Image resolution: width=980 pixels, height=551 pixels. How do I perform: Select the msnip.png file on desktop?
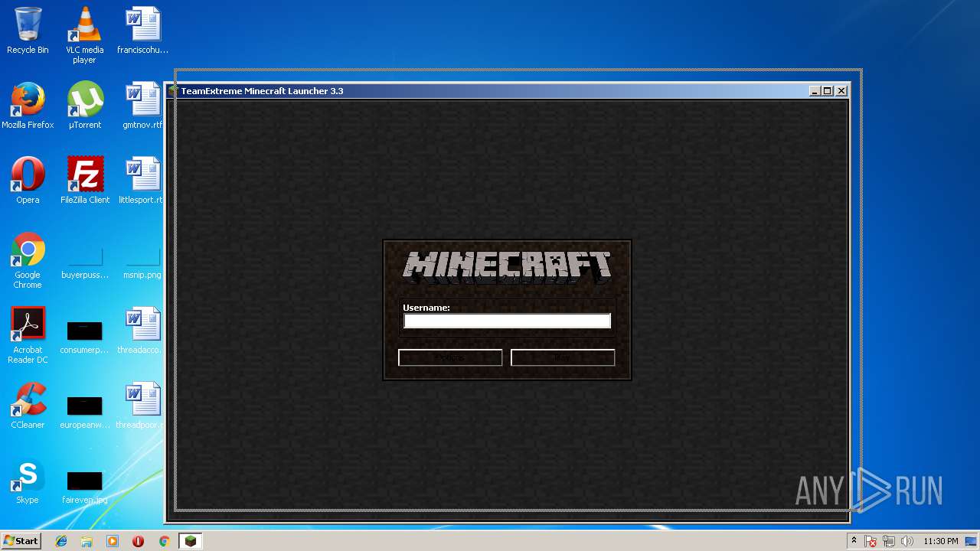click(x=142, y=263)
